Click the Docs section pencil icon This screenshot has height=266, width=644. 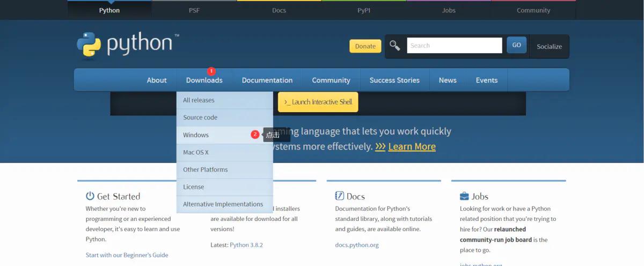point(339,196)
